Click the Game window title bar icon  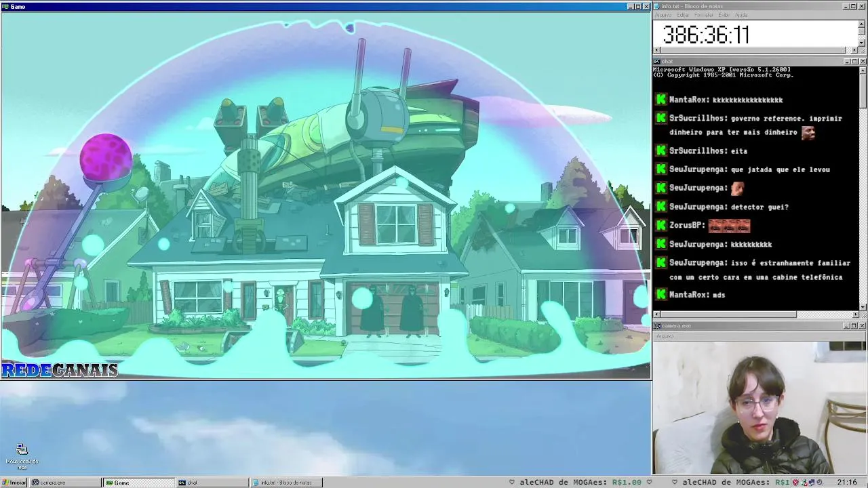click(x=5, y=6)
